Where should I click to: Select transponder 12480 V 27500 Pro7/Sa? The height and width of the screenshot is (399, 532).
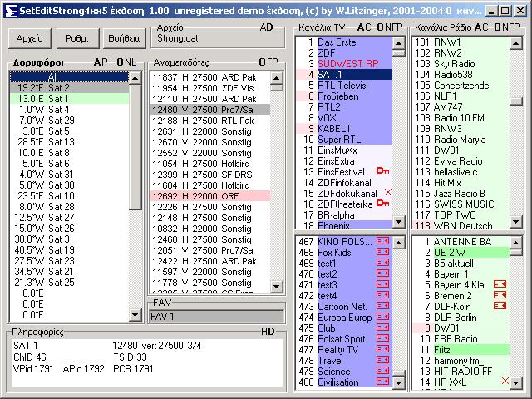210,110
